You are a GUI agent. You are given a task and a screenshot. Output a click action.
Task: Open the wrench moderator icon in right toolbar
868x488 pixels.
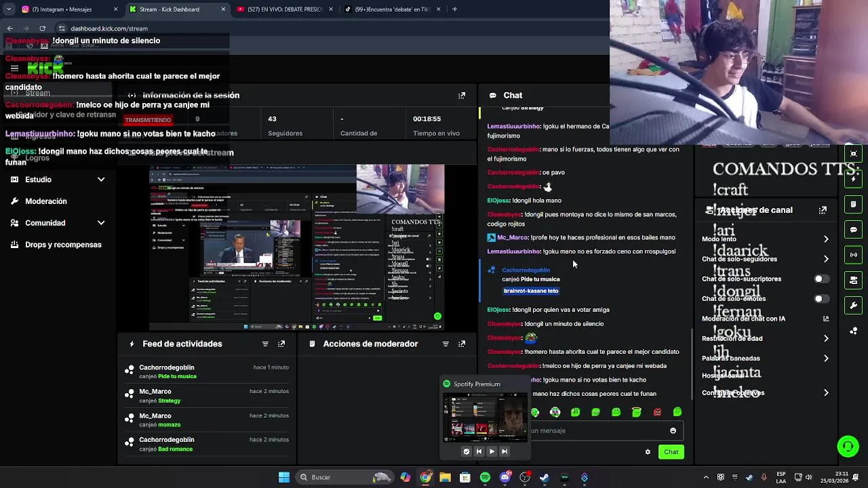(x=854, y=305)
